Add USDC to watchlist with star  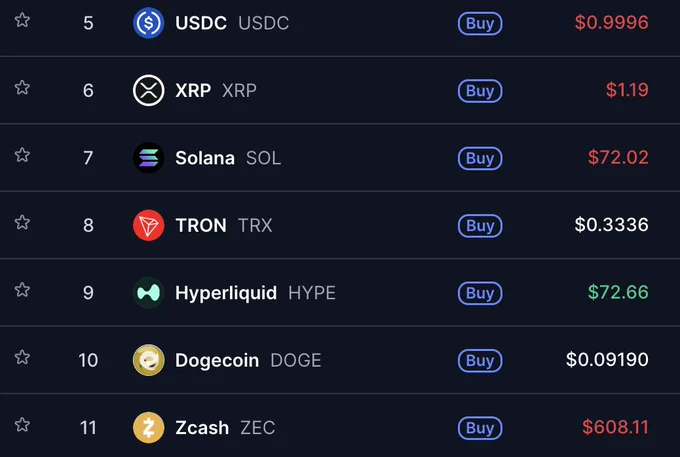(22, 20)
